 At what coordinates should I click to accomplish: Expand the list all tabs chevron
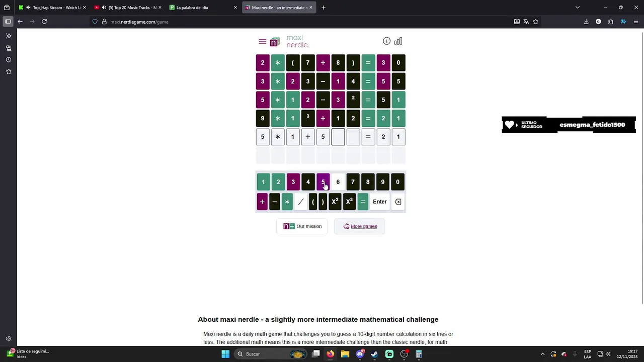(577, 8)
